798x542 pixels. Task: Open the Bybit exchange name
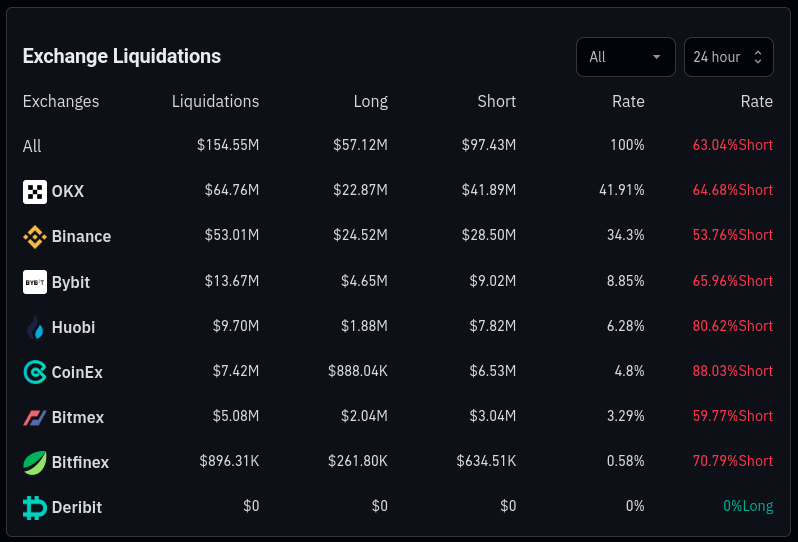pos(71,282)
